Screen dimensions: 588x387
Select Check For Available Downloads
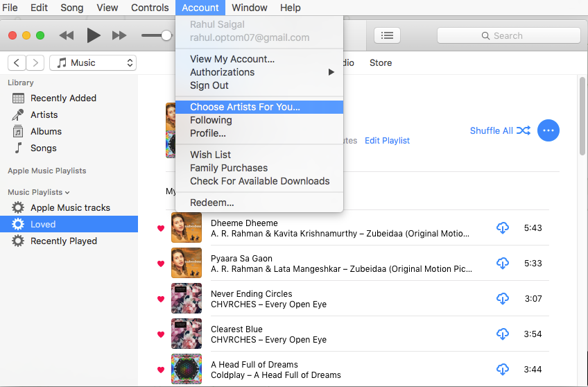click(259, 181)
